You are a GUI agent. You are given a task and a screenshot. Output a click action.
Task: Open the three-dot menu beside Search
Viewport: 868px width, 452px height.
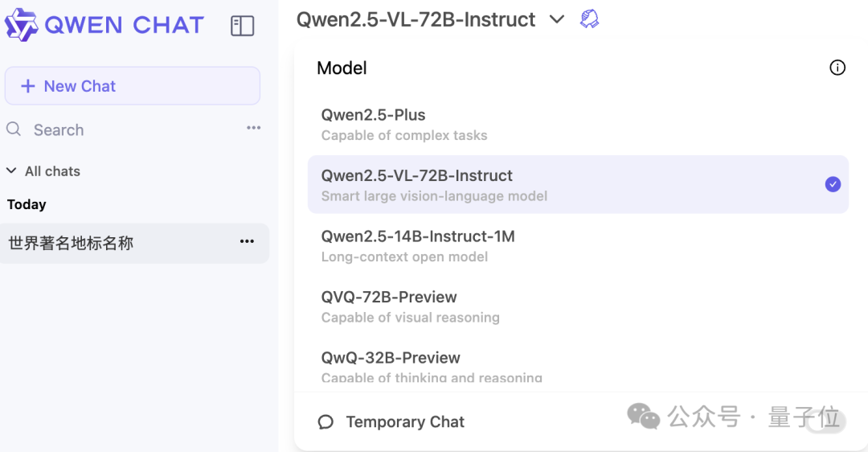tap(253, 128)
